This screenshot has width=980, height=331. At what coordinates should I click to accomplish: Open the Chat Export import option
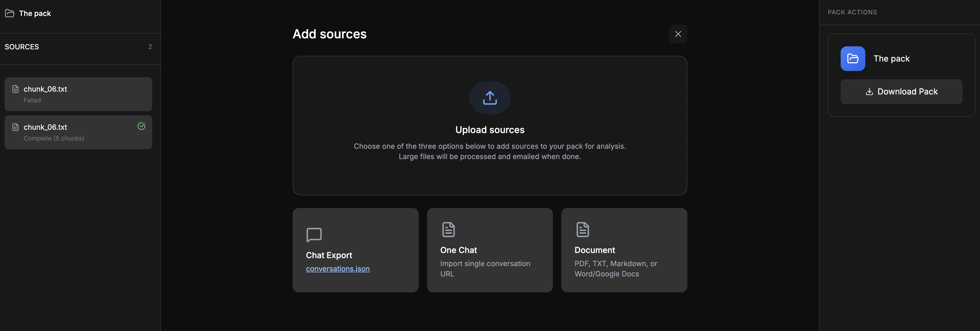pyautogui.click(x=355, y=250)
